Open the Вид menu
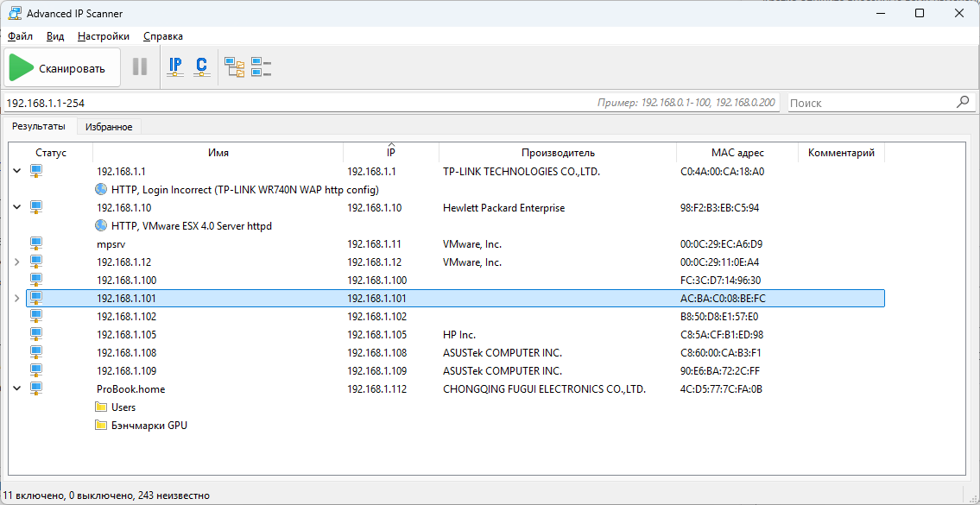The height and width of the screenshot is (505, 980). [x=55, y=36]
